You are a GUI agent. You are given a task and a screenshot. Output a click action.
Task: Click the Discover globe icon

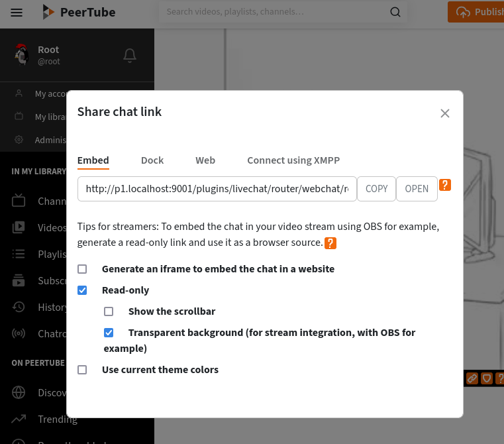(19, 392)
